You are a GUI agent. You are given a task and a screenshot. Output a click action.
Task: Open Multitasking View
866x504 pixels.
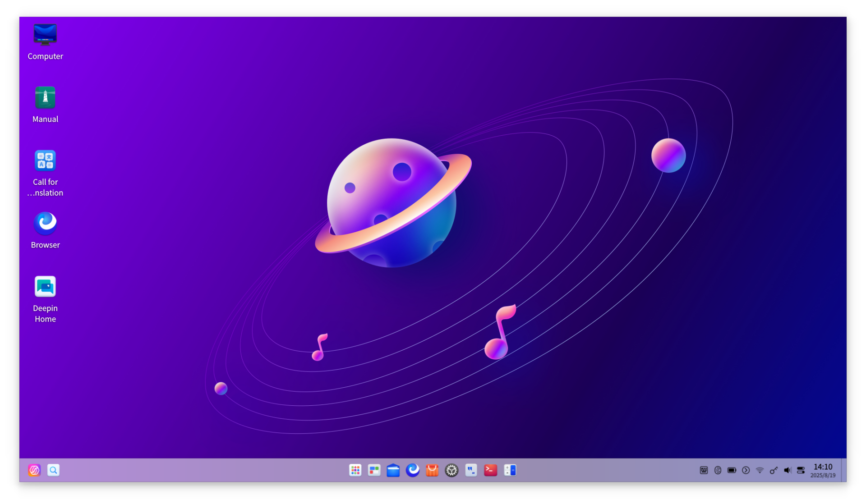(x=374, y=470)
